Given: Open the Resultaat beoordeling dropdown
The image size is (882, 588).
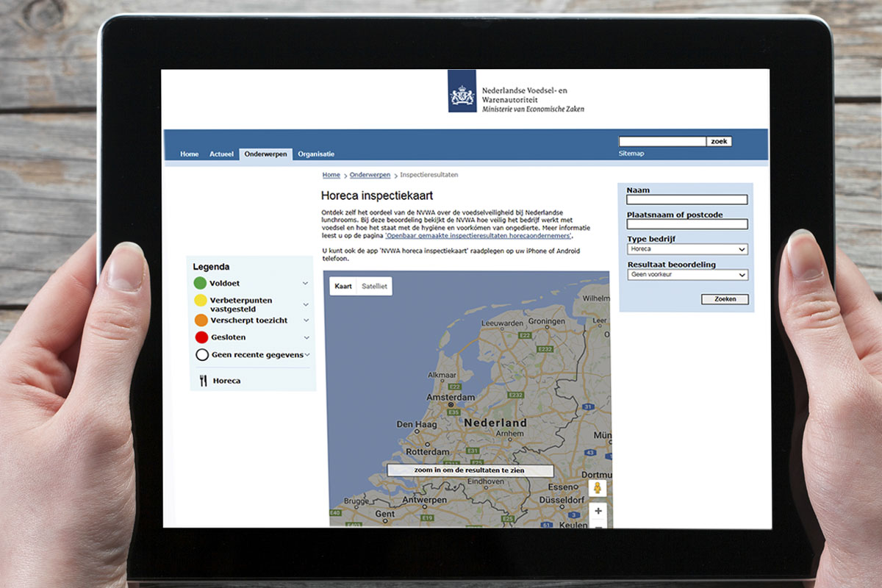Looking at the screenshot, I should [687, 275].
